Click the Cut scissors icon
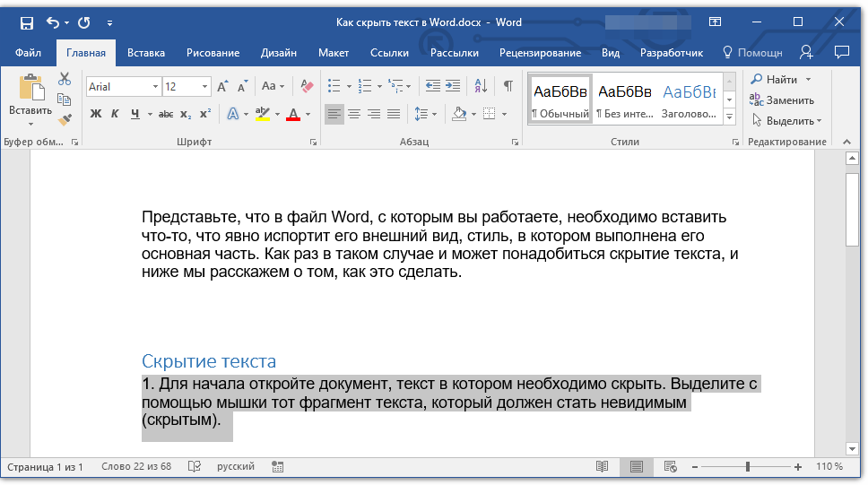This screenshot has height=485, width=868. tap(65, 80)
